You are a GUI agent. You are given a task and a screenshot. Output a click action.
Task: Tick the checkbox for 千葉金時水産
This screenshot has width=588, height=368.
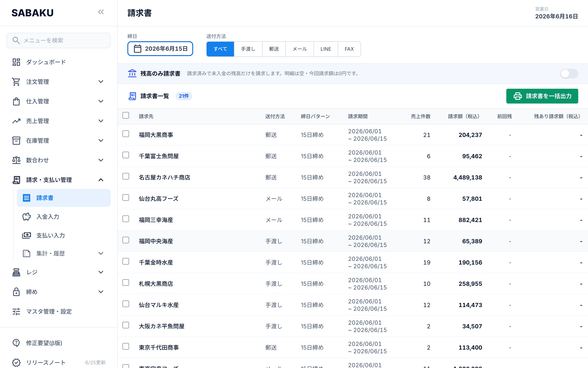coord(126,261)
